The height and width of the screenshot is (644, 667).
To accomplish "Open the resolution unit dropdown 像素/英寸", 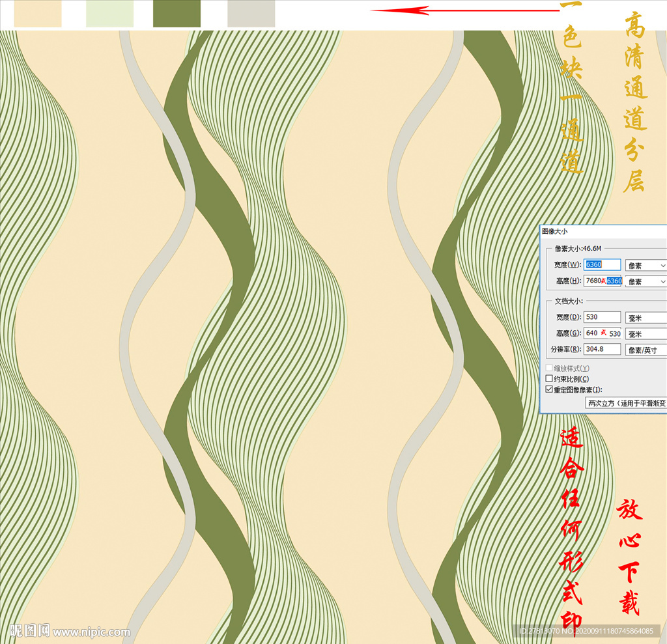I will pos(646,350).
